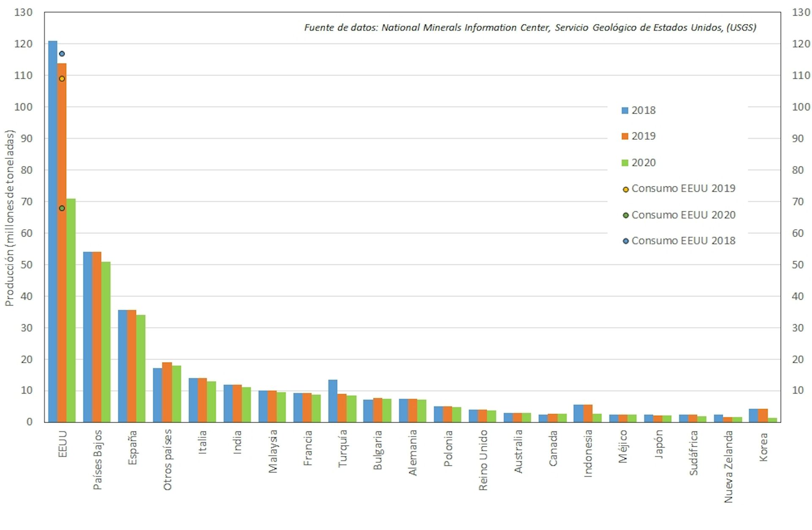Click the Nueva Zelanda axis label
This screenshot has width=812, height=530.
[728, 467]
